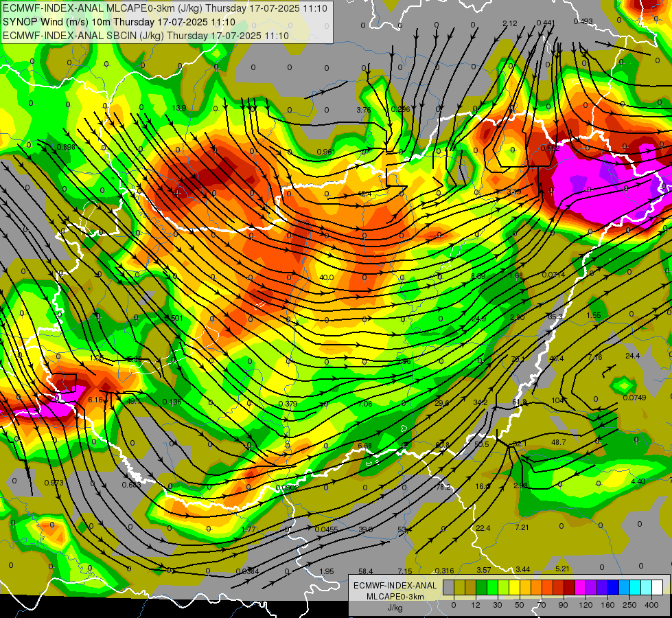The image size is (672, 618).
Task: Click the map value 0.0714
Action: pos(553,275)
